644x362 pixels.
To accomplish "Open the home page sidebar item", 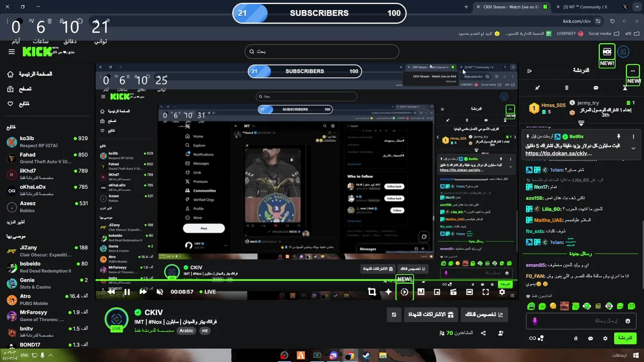I will click(x=30, y=74).
